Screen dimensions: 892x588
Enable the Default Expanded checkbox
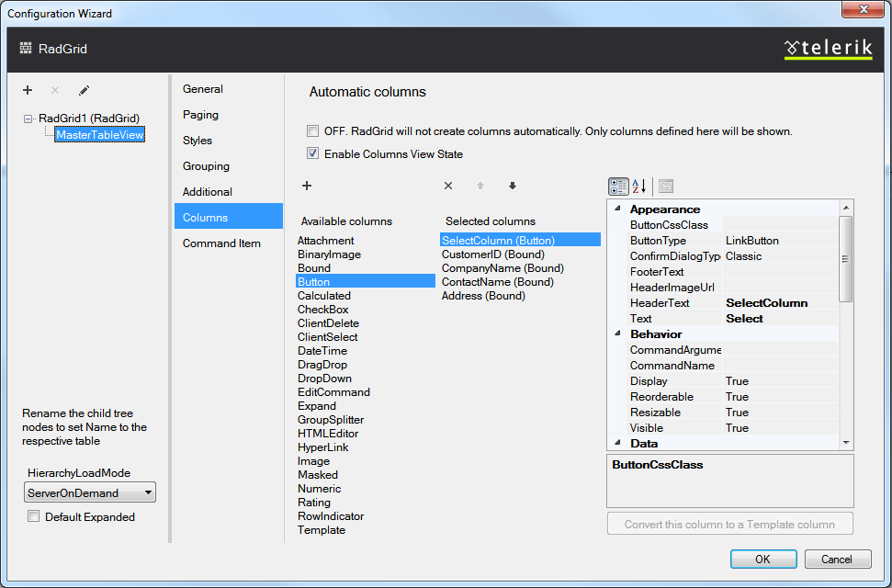coord(34,517)
